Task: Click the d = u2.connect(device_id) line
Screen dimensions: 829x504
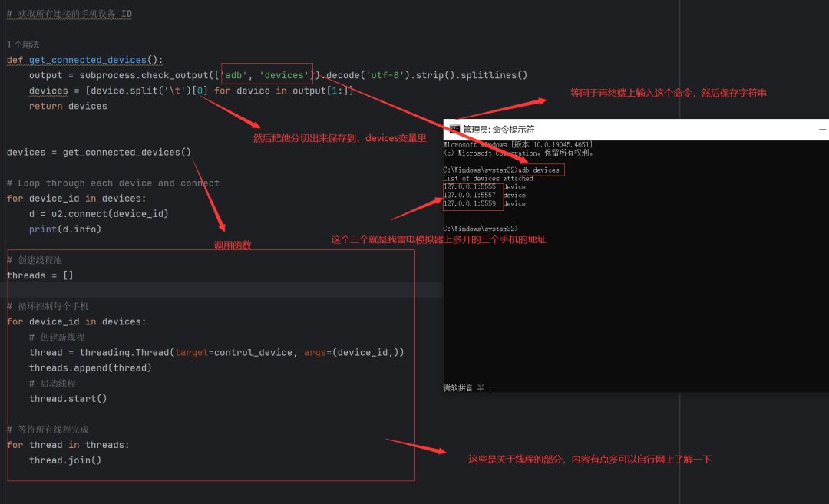Action: [99, 213]
